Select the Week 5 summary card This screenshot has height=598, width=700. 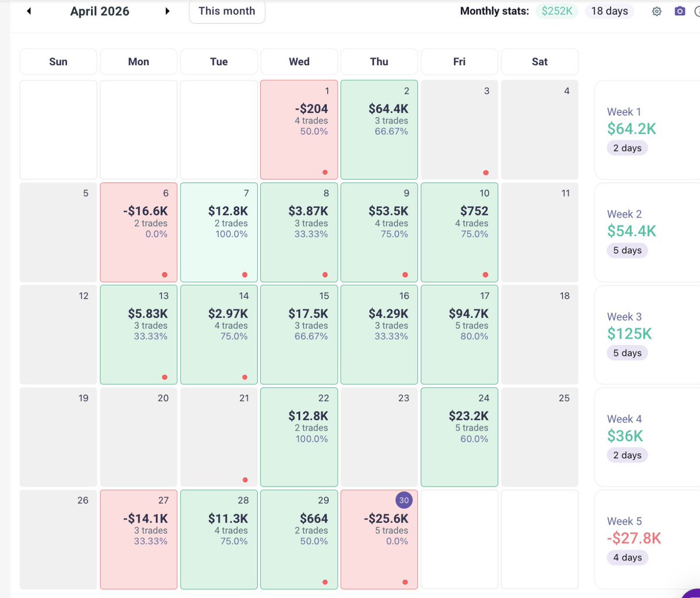(x=647, y=539)
